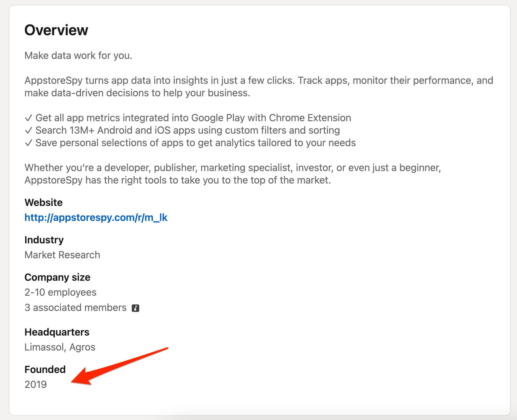This screenshot has width=517, height=420.
Task: Click the 'Limassol, Agros' location text
Action: coord(60,347)
